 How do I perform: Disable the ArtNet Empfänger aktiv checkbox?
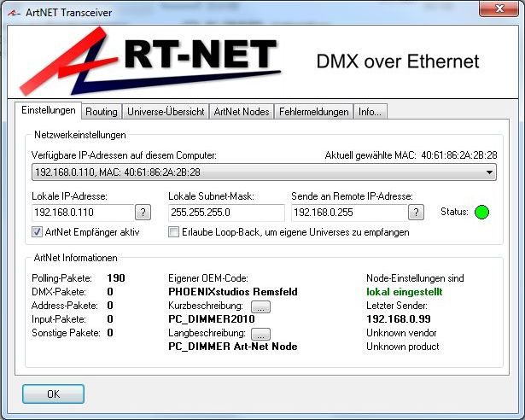point(37,232)
